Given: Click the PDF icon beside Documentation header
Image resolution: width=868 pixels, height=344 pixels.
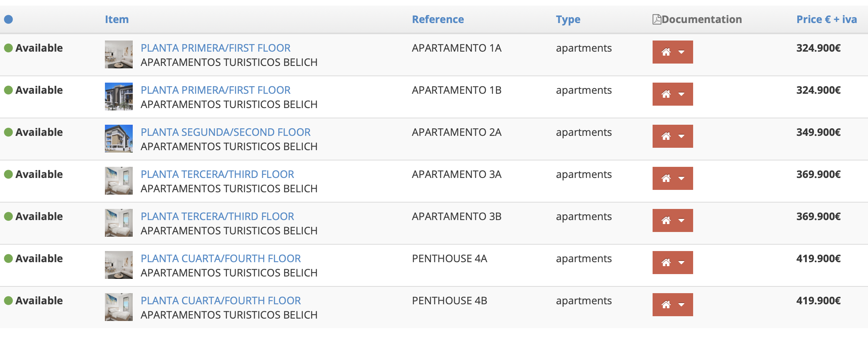Looking at the screenshot, I should 657,19.
